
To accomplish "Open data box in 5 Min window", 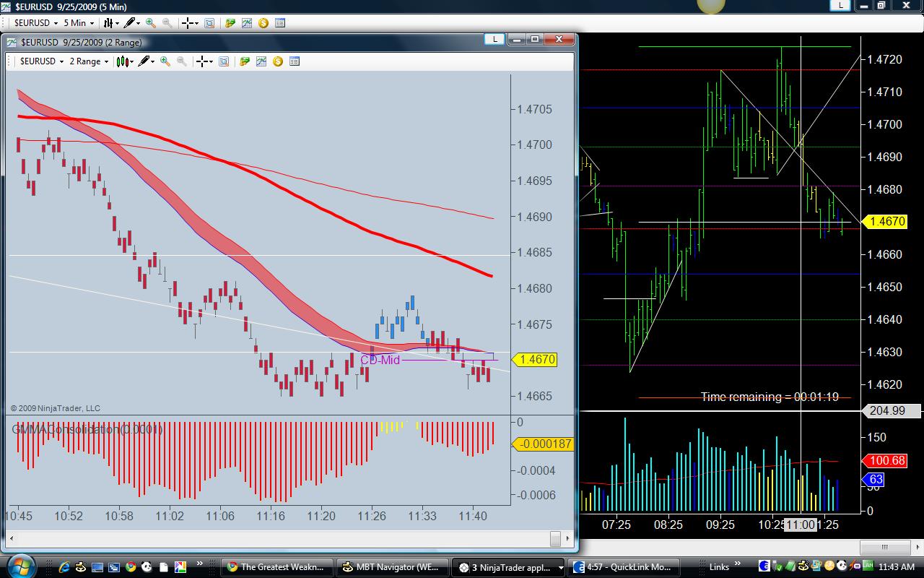I will (209, 23).
